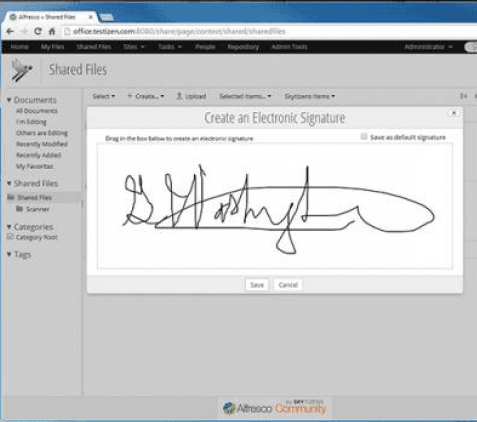Click the browser forward arrow
The width and height of the screenshot is (477, 422).
24,31
